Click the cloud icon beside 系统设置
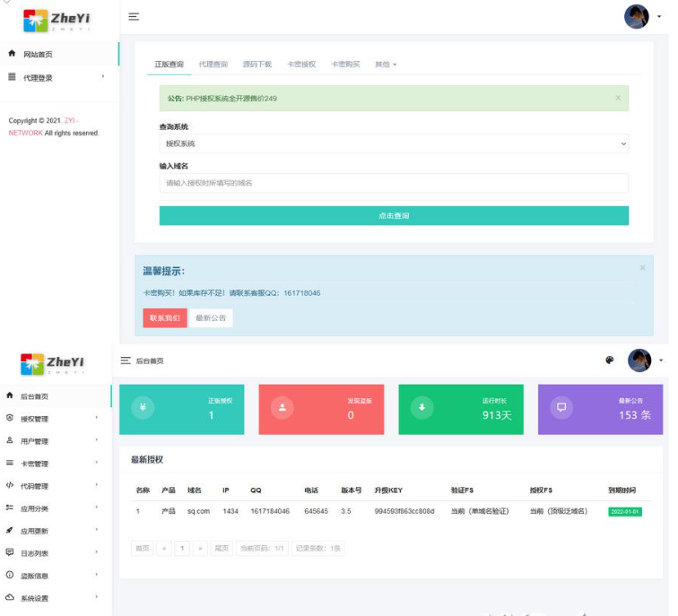678x616 pixels. tap(10, 597)
